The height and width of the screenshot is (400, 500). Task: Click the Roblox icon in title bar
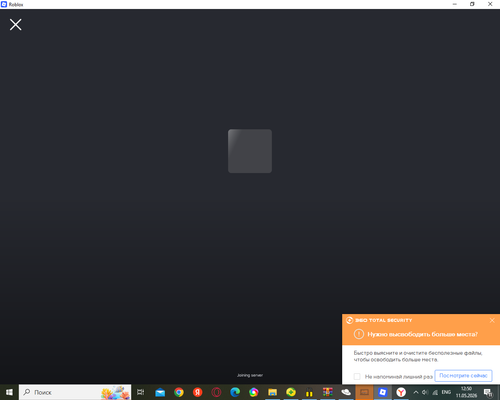[4, 4]
